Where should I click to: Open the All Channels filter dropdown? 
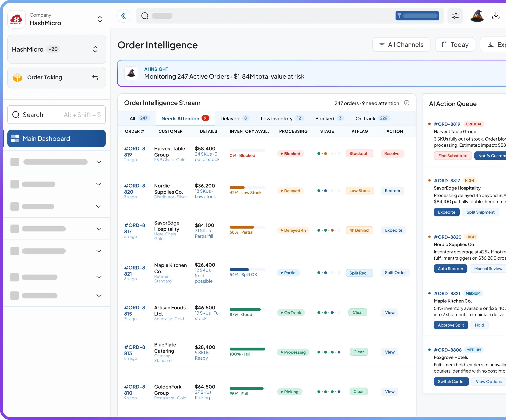(401, 45)
